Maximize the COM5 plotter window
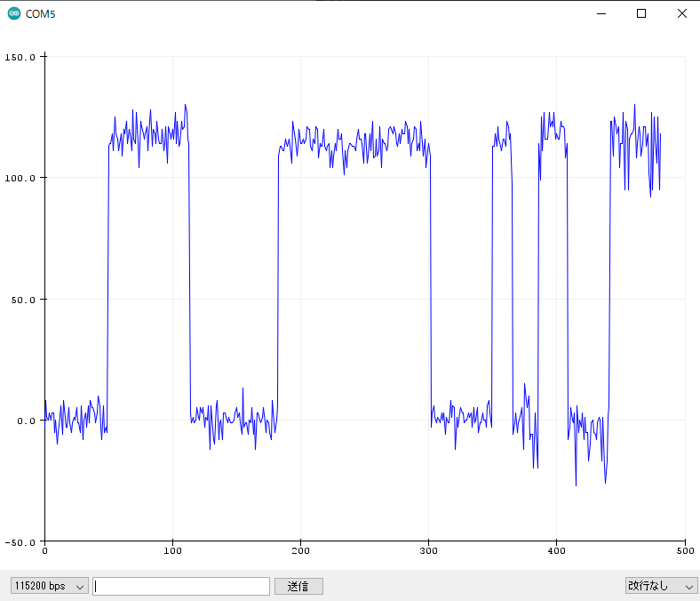The height and width of the screenshot is (601, 700). pos(641,13)
